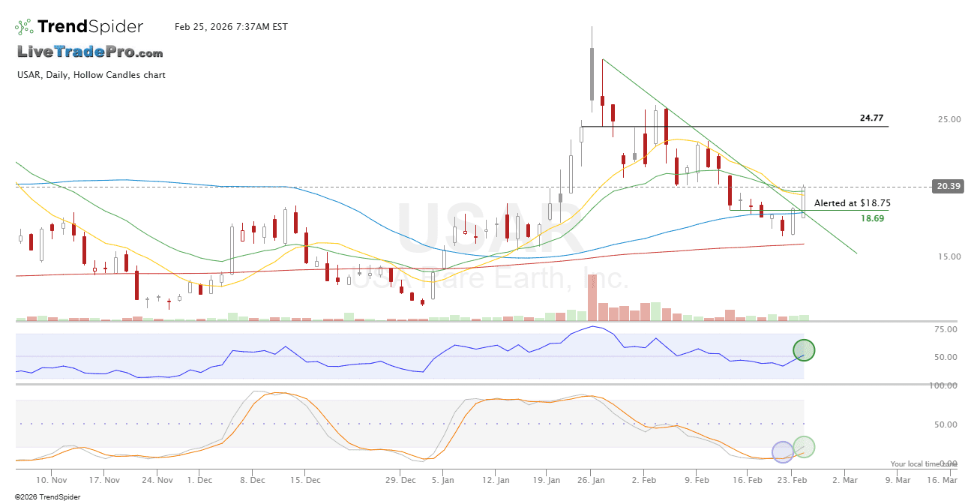Image resolution: width=980 pixels, height=504 pixels.
Task: Click the chart title "USAR, Daily, Hollow Candles chart"
Action: 91,75
